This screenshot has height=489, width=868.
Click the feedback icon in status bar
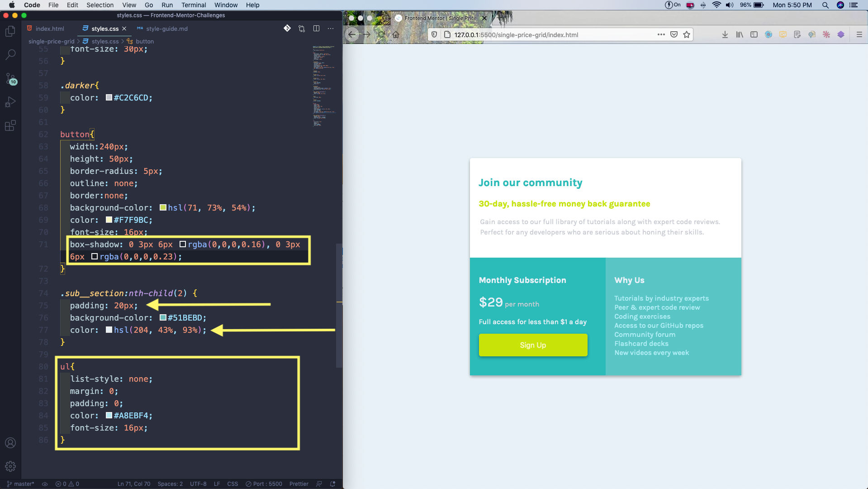319,484
